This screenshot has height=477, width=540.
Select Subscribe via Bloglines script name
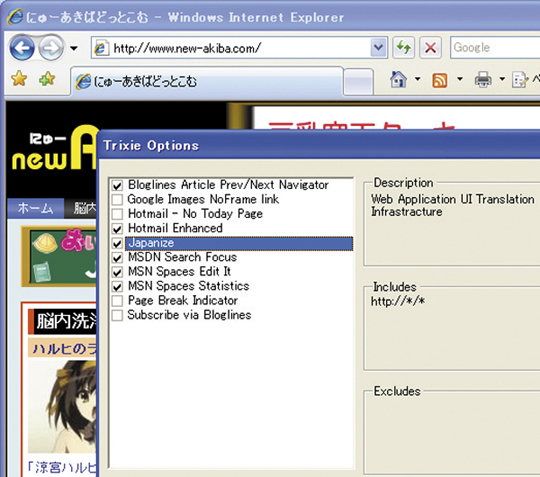189,315
